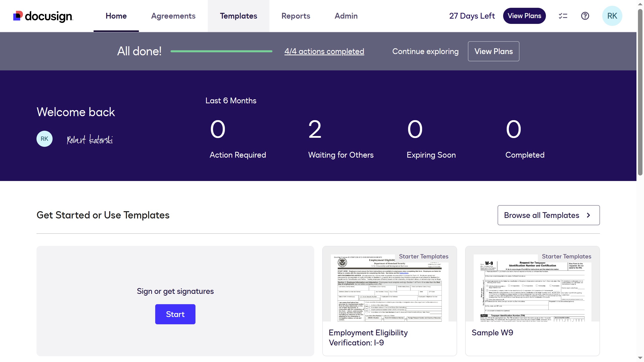Open the Sample W9 template thumbnail
The width and height of the screenshot is (644, 362).
pos(533,288)
